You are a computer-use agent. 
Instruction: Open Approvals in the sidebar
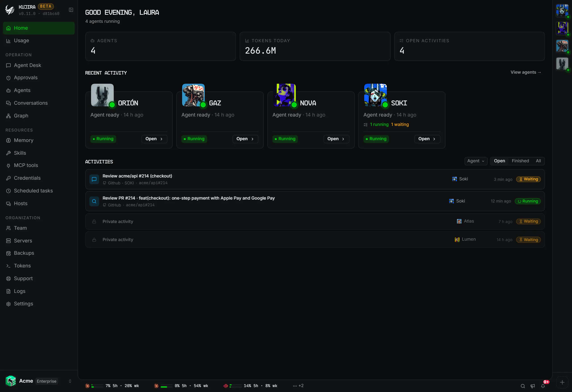[39, 78]
